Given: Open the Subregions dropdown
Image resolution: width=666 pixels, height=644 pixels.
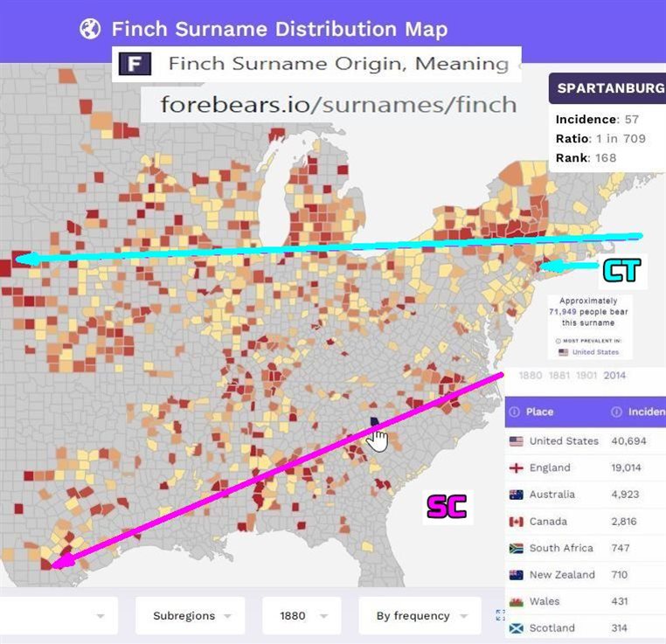Looking at the screenshot, I should tap(189, 615).
